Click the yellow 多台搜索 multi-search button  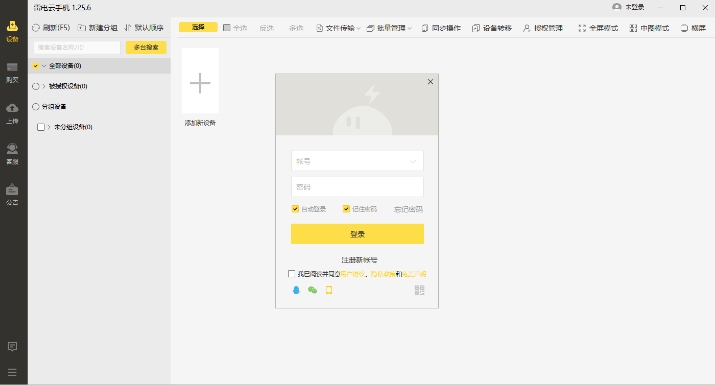(x=146, y=47)
